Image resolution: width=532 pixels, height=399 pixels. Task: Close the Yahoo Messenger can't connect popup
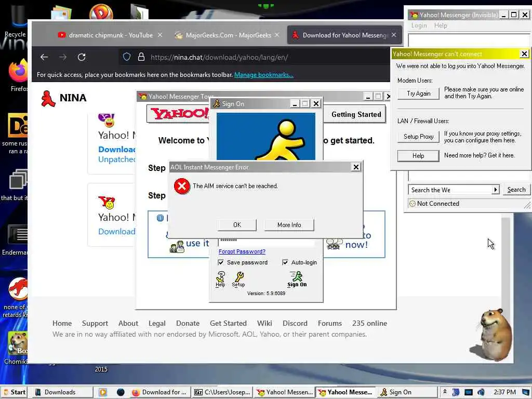click(x=524, y=54)
